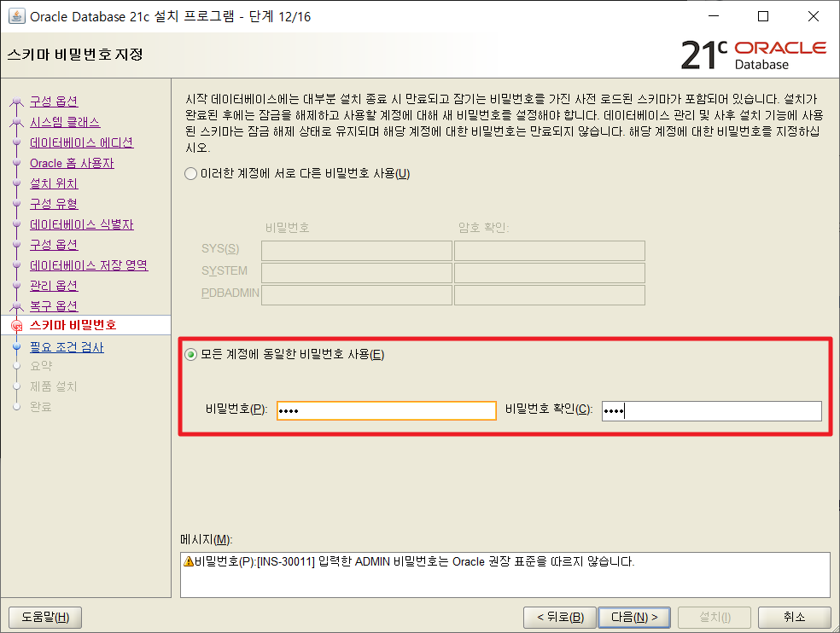This screenshot has height=633, width=840.
Task: Click the 비밀번호 확인(C) field
Action: click(711, 410)
